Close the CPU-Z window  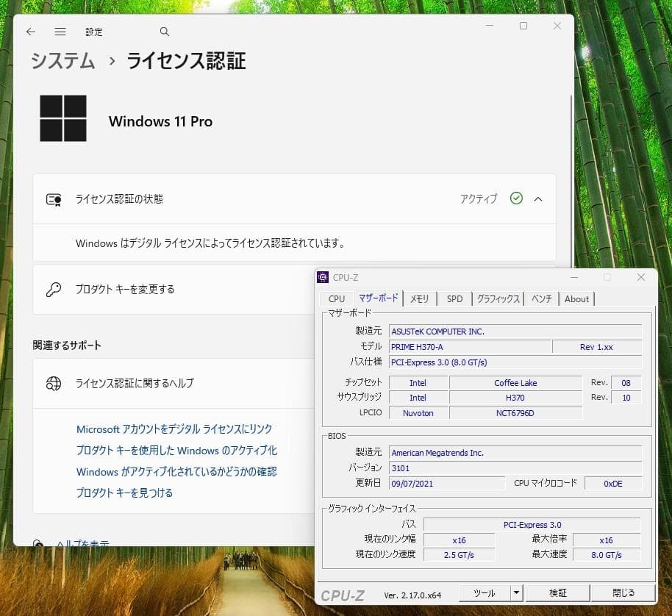[x=640, y=277]
